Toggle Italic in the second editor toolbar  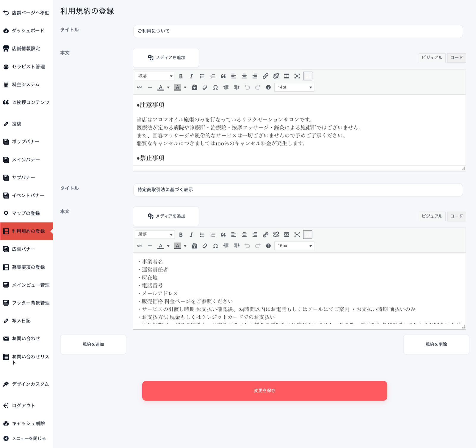pos(191,235)
